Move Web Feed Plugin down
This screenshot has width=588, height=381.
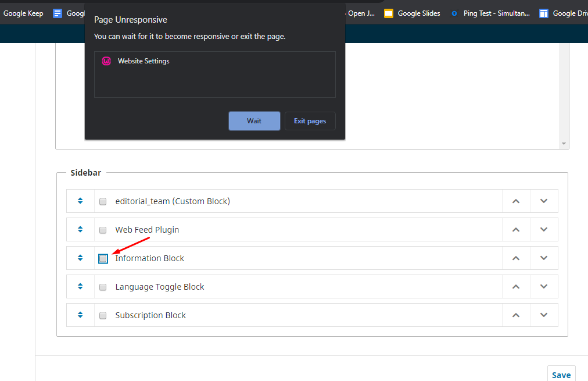tap(544, 229)
